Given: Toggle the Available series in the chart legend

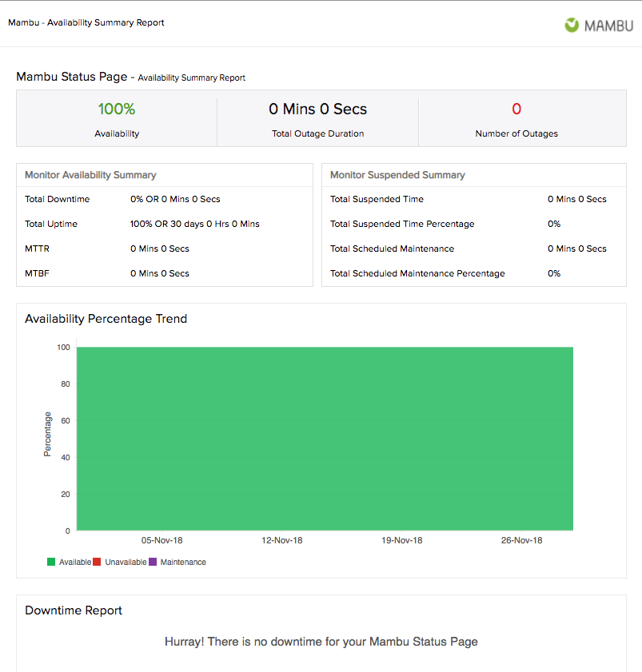Looking at the screenshot, I should (74, 562).
